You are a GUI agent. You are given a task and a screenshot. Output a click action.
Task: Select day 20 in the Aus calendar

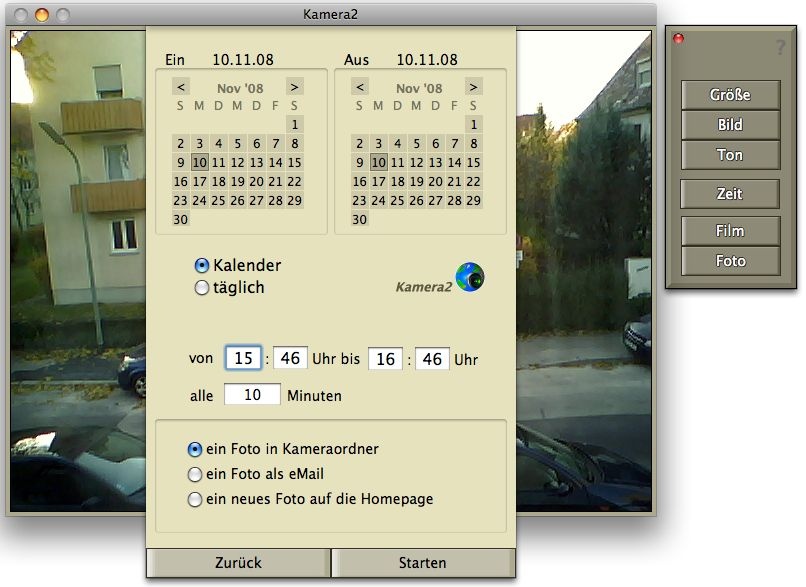435,181
